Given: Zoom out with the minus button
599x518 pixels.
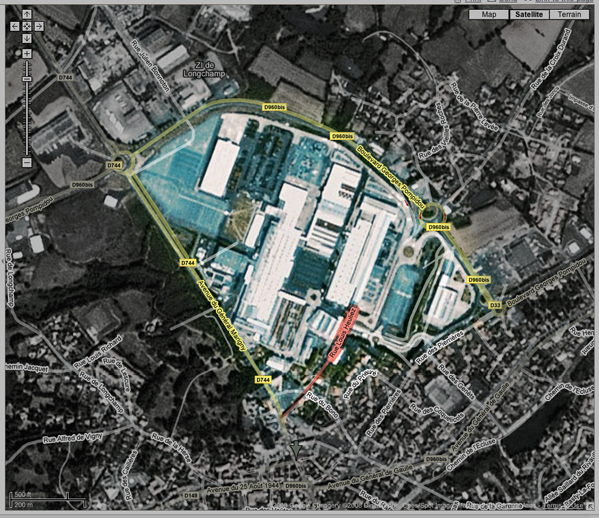Looking at the screenshot, I should (x=27, y=162).
